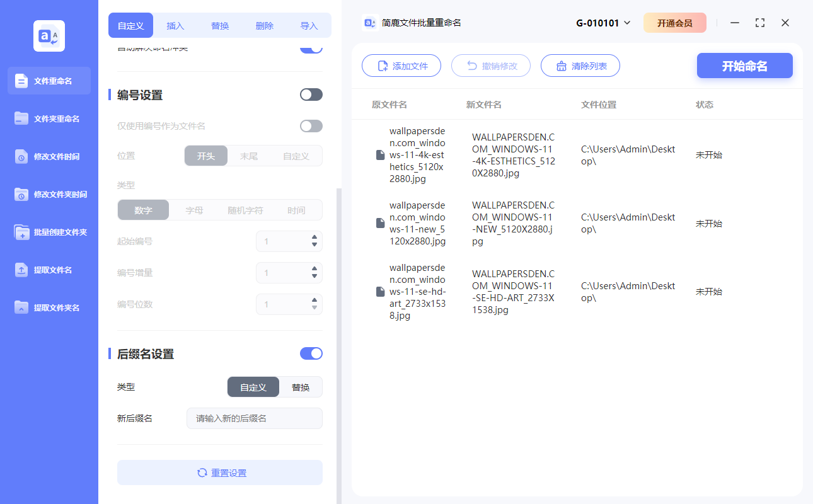The height and width of the screenshot is (504, 813).
Task: Switch to the 替换 tab
Action: pyautogui.click(x=219, y=25)
